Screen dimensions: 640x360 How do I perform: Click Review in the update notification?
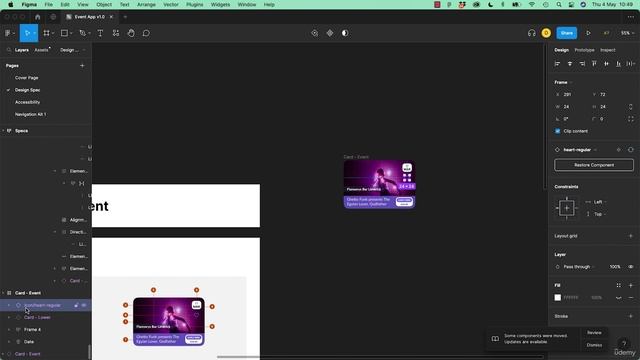point(594,333)
